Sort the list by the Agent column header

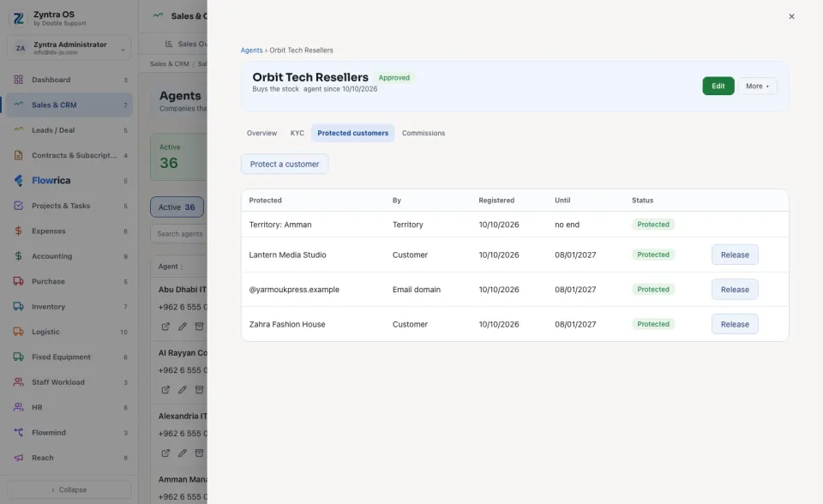[171, 267]
